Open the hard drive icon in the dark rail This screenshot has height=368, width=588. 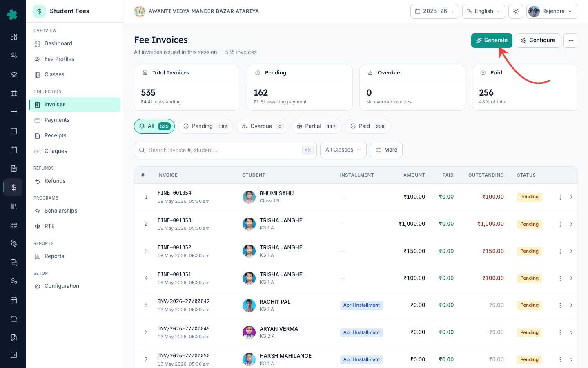click(x=14, y=319)
